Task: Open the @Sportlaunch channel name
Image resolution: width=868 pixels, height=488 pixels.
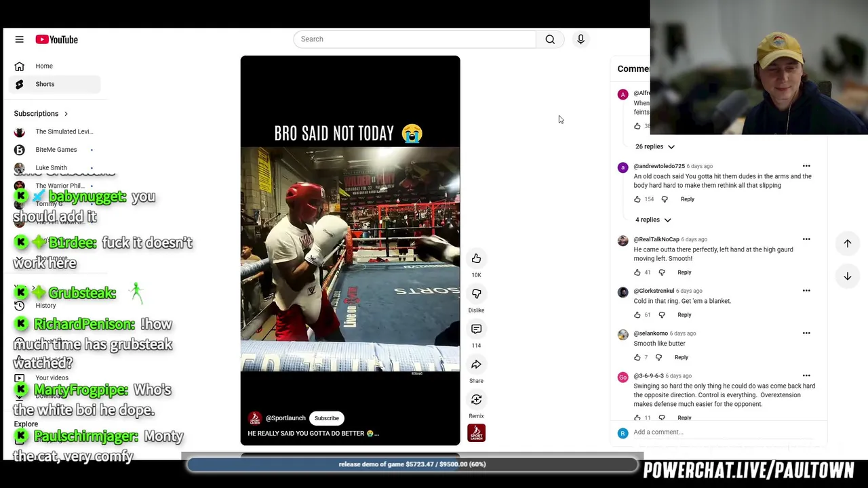Action: click(285, 418)
